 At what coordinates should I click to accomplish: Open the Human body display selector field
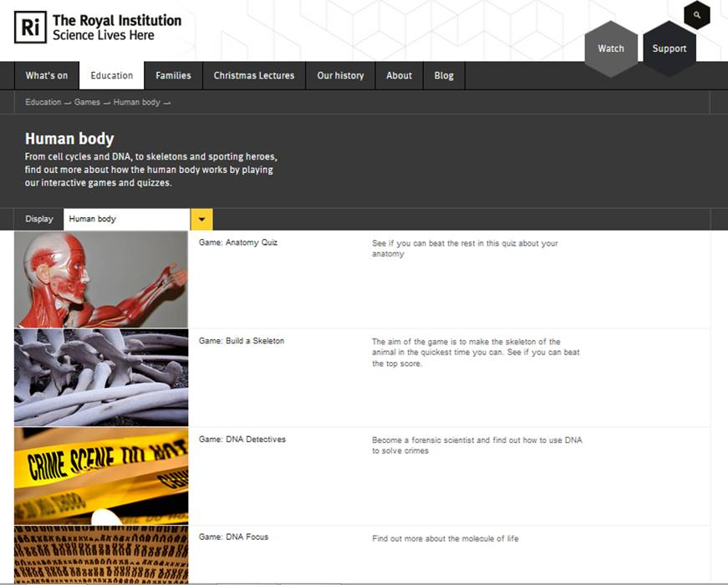coord(126,219)
